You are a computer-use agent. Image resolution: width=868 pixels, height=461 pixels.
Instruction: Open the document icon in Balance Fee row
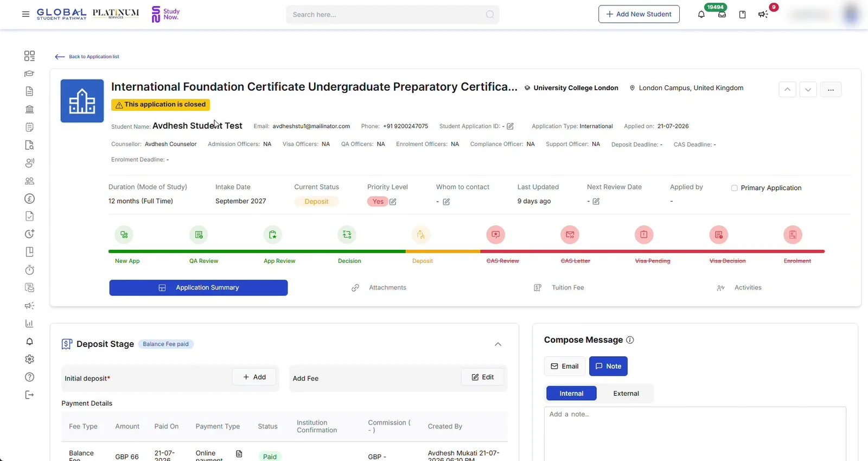pos(239,454)
